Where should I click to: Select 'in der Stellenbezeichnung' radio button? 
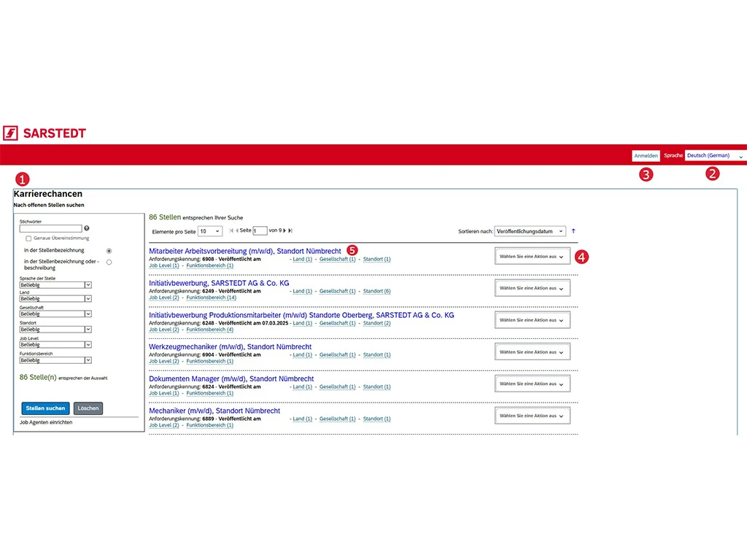109,251
